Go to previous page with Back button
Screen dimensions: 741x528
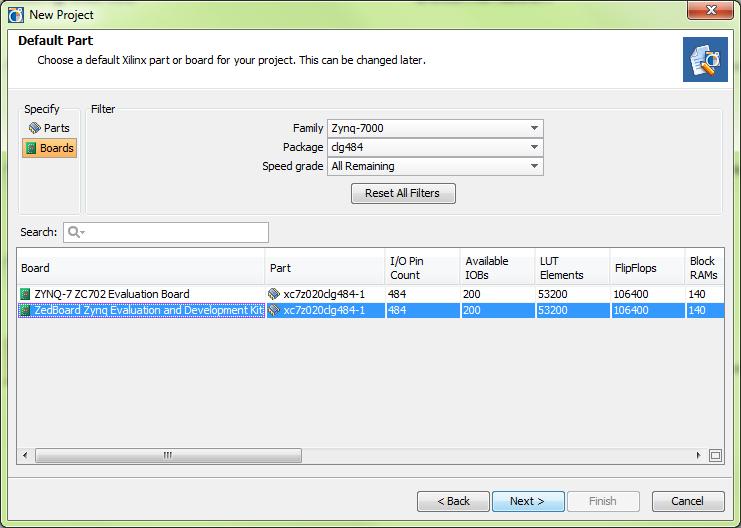(x=453, y=501)
